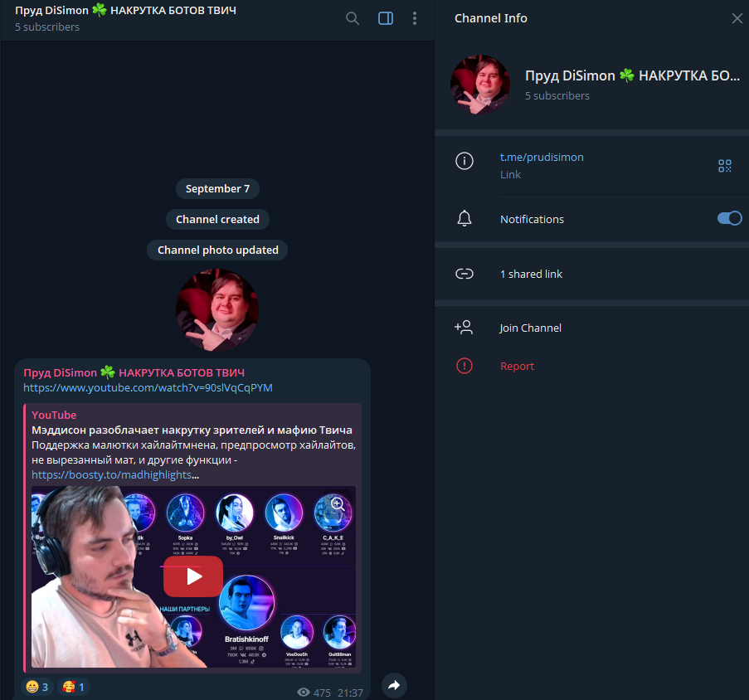Click the zoom magnifier icon on video thumbnail
The height and width of the screenshot is (700, 749).
click(338, 503)
